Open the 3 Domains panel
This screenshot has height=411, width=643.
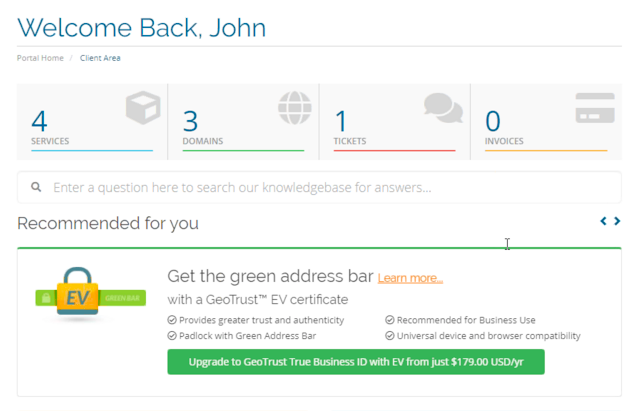243,122
